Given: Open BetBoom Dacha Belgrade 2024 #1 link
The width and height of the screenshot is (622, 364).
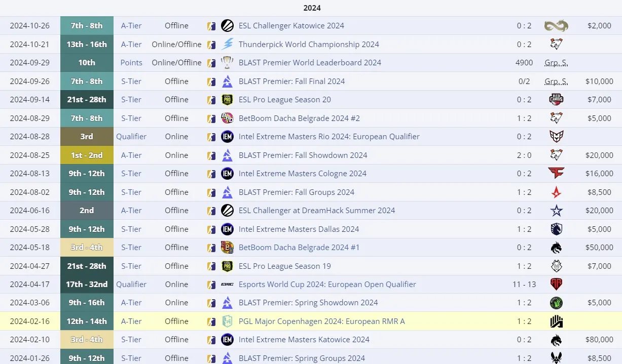Looking at the screenshot, I should coord(299,248).
